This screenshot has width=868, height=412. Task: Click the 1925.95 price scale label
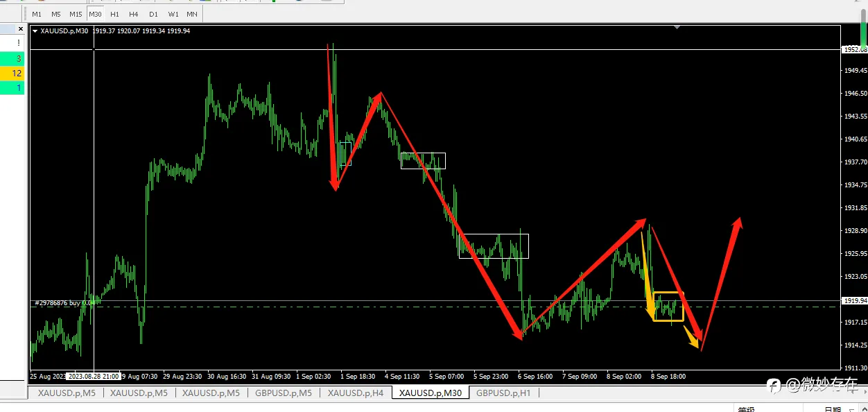click(856, 253)
